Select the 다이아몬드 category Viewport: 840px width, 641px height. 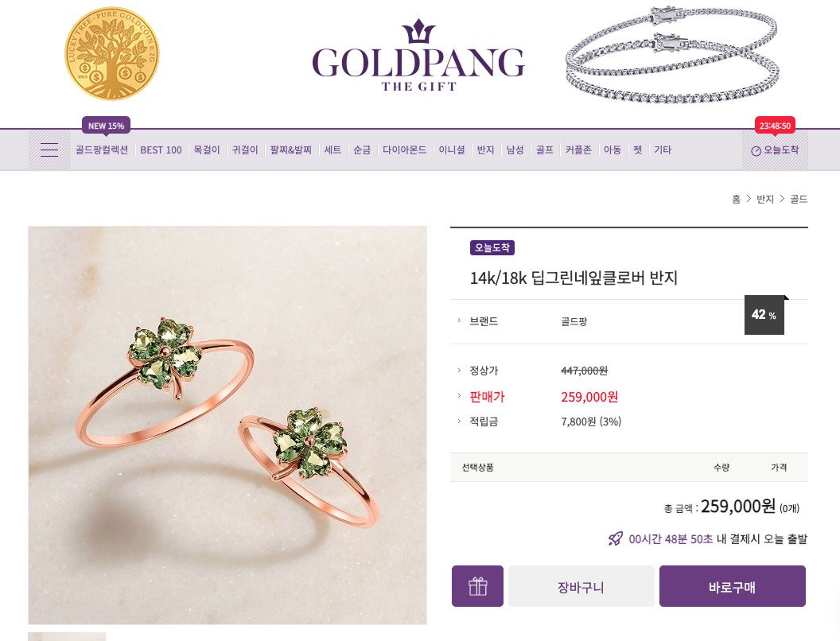tap(404, 150)
